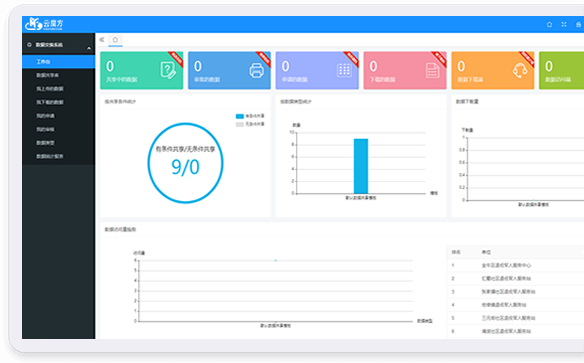Click the 排名 column header

(456, 252)
